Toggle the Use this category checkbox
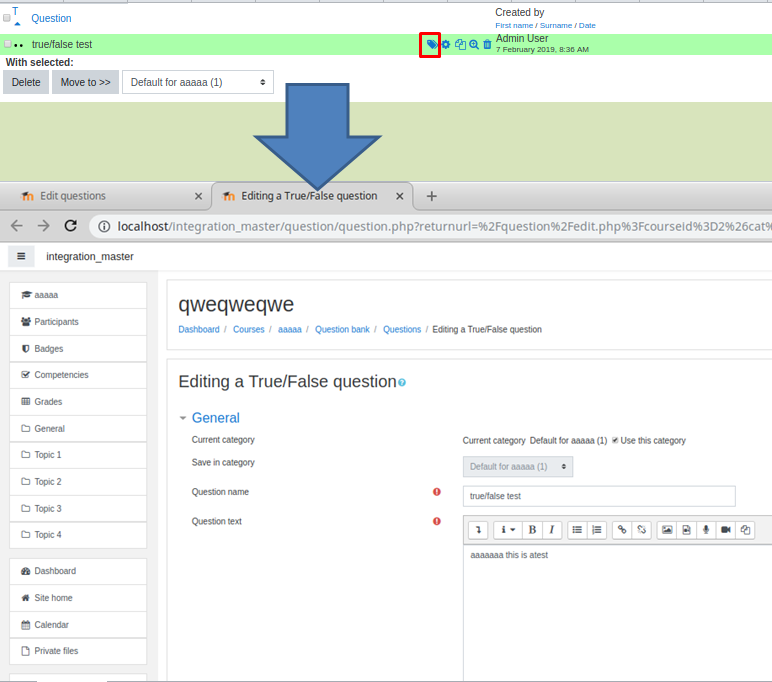Viewport: 772px width, 682px height. [615, 440]
